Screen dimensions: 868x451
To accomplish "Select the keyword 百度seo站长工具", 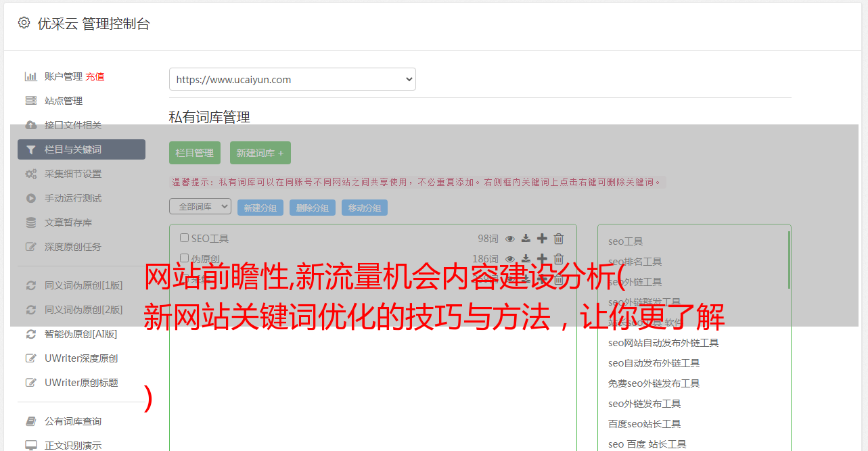I will (x=645, y=424).
